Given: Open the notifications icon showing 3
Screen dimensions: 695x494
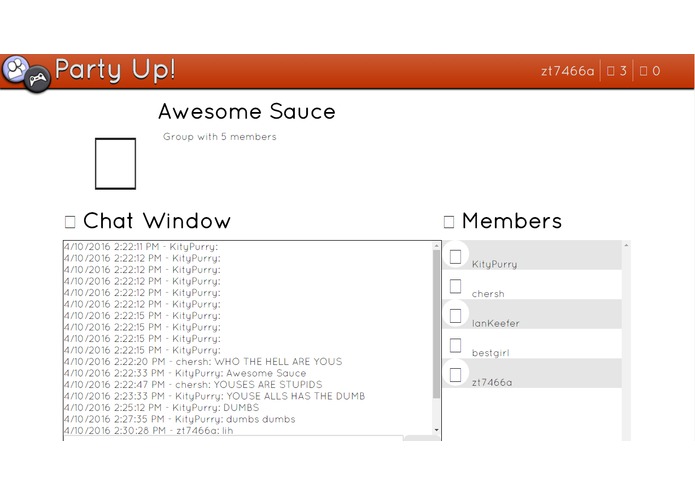Looking at the screenshot, I should (617, 71).
